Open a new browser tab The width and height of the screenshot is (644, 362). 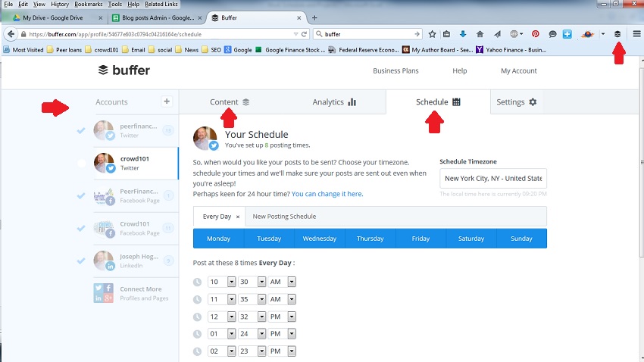[x=314, y=17]
